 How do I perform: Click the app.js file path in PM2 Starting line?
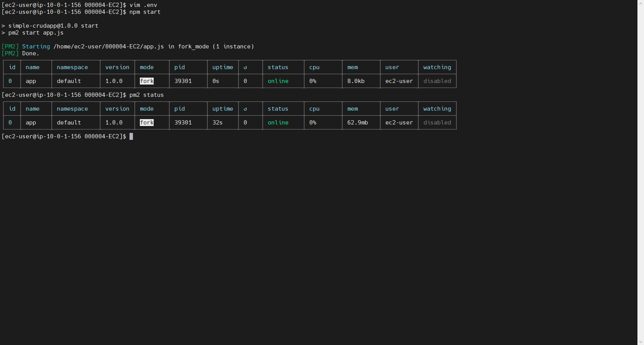(x=108, y=46)
